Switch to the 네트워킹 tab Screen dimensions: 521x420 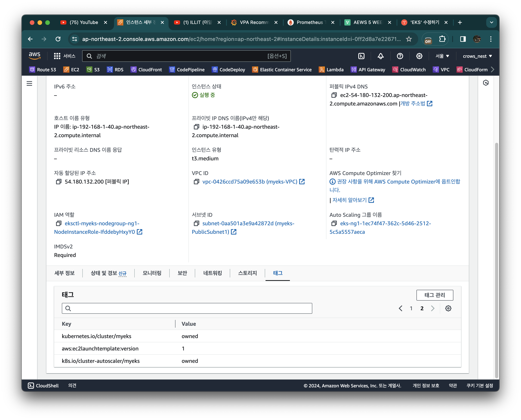(212, 273)
